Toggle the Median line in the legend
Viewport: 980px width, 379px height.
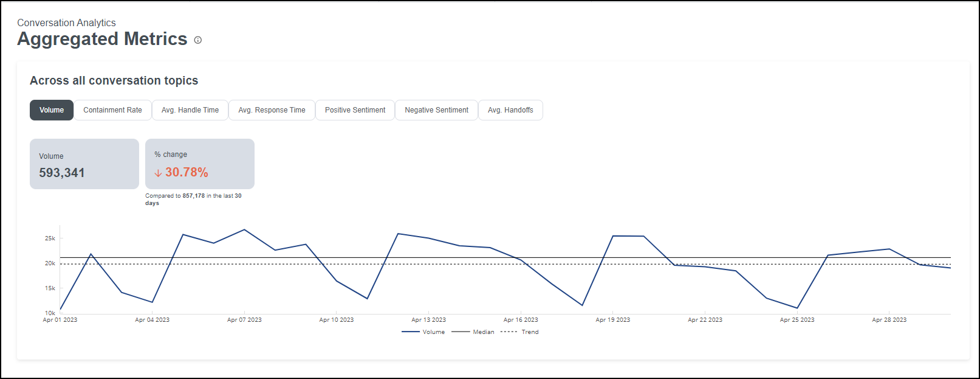pyautogui.click(x=473, y=332)
